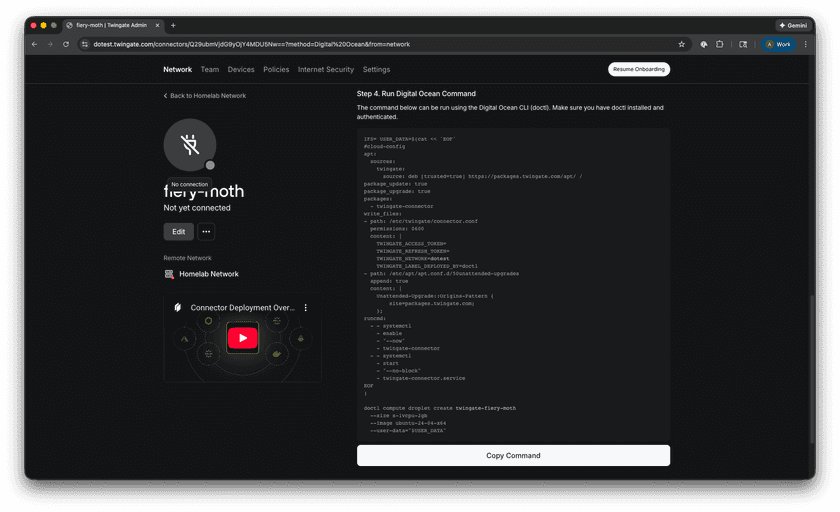
Task: Click the TWINGATE_NETWORK=dotest line
Action: (412, 259)
